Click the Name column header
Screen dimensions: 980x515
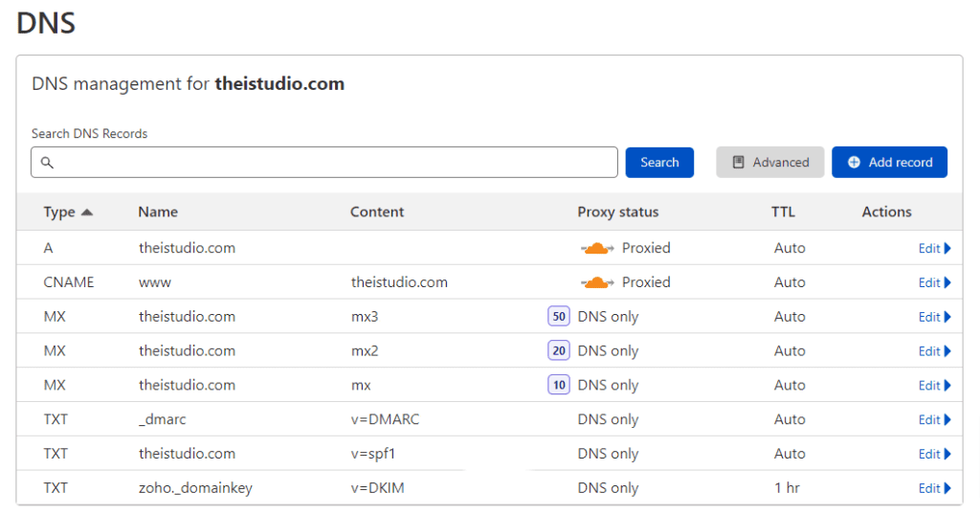pyautogui.click(x=158, y=212)
